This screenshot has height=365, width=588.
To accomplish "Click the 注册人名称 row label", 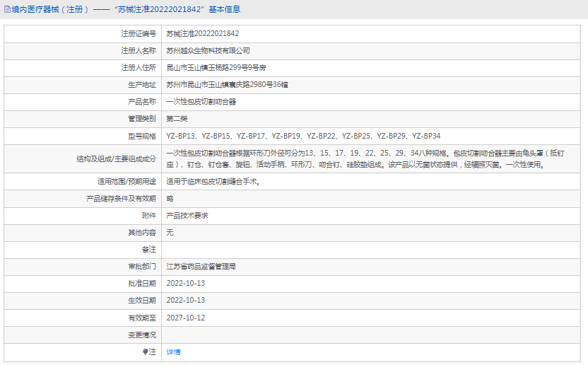I will tap(139, 51).
